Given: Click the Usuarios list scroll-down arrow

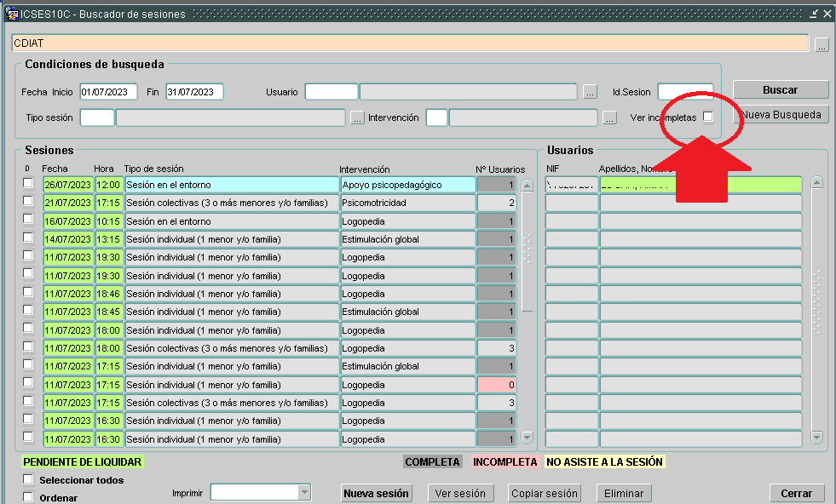Looking at the screenshot, I should (x=816, y=438).
